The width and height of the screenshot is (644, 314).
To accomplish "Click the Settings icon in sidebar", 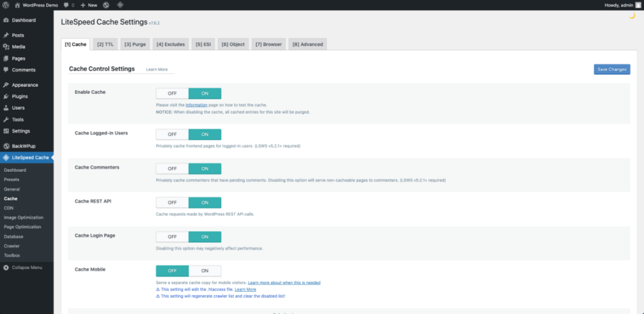I will [x=6, y=131].
